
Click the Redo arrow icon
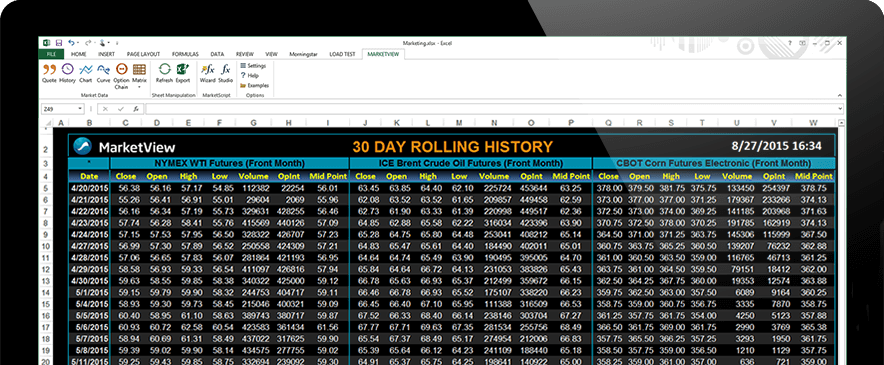point(88,42)
